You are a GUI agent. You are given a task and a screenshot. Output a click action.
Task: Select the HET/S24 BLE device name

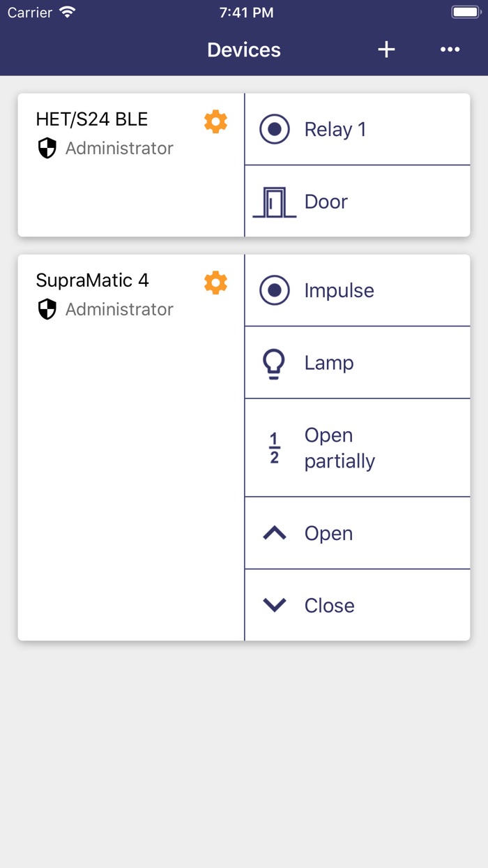(92, 119)
